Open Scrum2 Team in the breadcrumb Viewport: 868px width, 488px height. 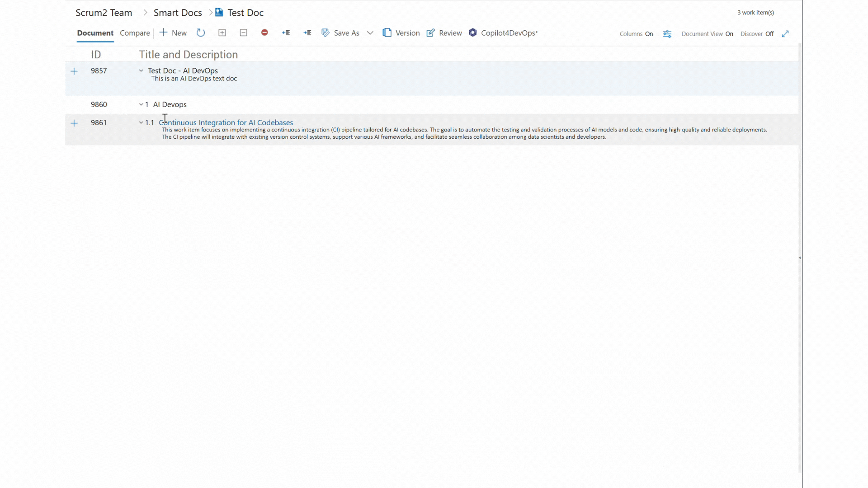point(104,13)
